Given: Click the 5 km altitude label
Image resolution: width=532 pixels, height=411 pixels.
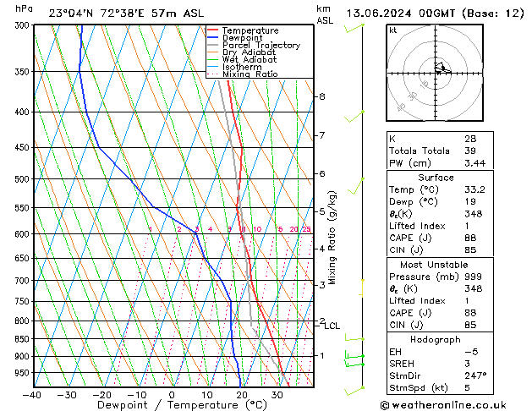Looking at the screenshot, I should pyautogui.click(x=322, y=211).
